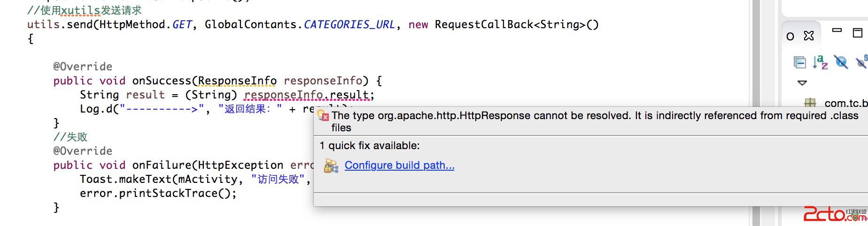Close the Outline view tab
Screen dimensions: 868x226
(809, 36)
